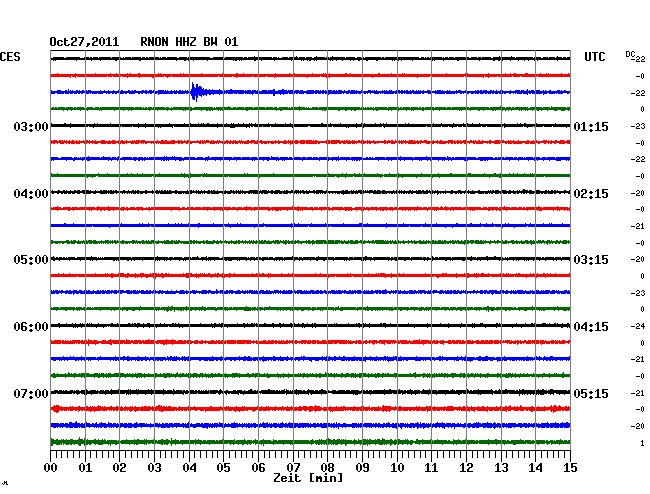Click the red trace burst below 07:00

pos(56,409)
